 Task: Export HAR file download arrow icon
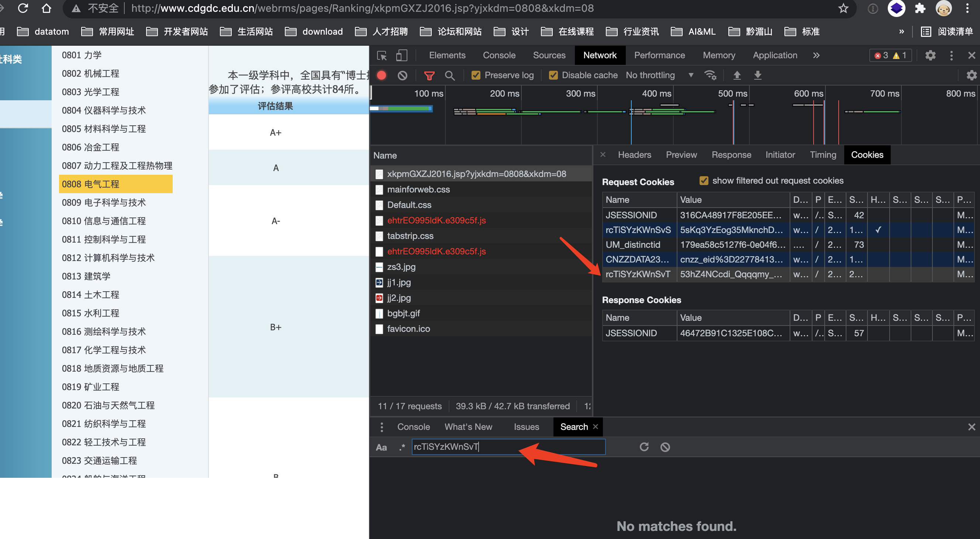758,75
